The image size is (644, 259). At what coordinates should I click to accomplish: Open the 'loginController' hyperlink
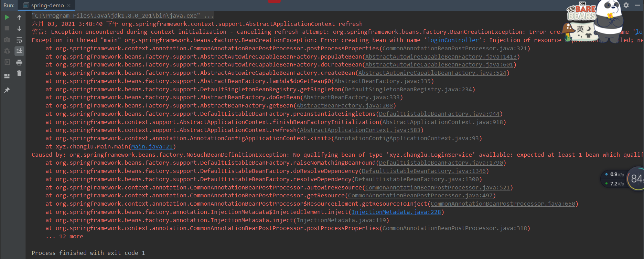[453, 40]
